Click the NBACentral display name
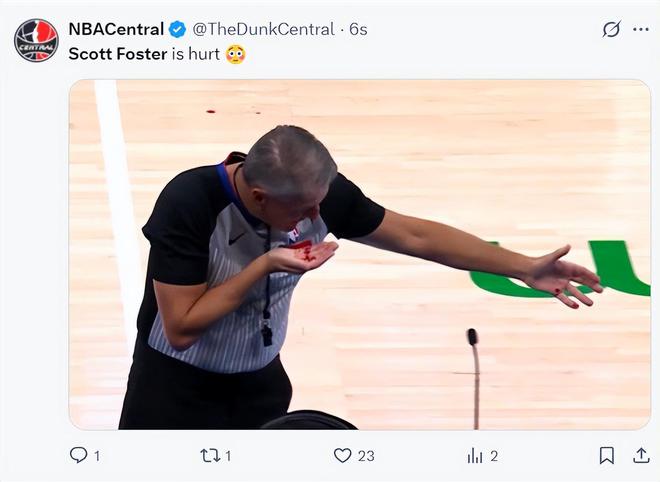Viewport: 660px width, 482px height. click(116, 29)
